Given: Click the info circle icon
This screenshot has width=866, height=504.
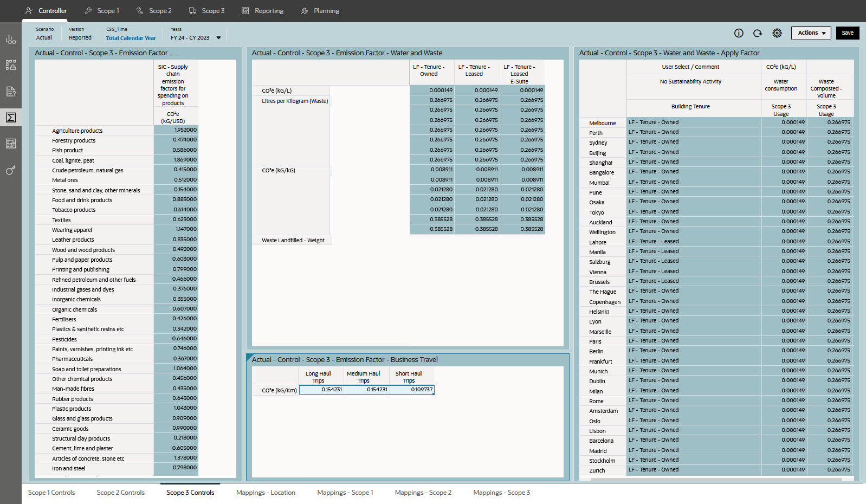Looking at the screenshot, I should pos(739,33).
